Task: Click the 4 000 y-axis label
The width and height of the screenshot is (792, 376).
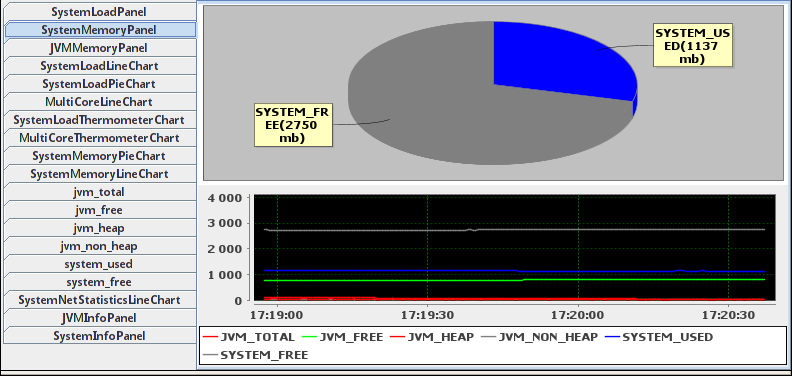Action: click(224, 198)
